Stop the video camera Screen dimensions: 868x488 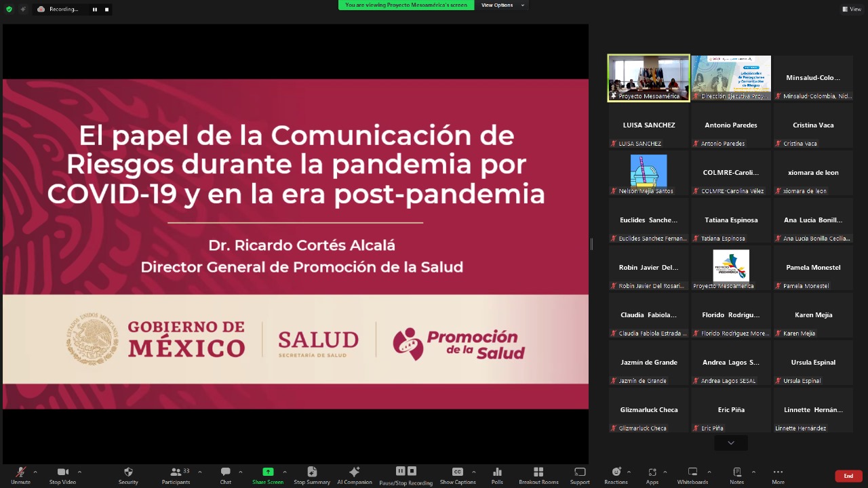pyautogui.click(x=62, y=475)
